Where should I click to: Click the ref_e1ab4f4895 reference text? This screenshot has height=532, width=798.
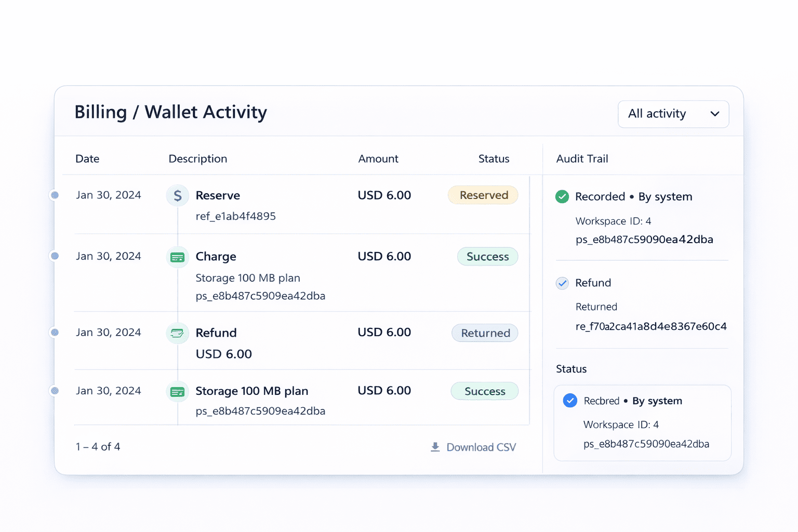[235, 216]
